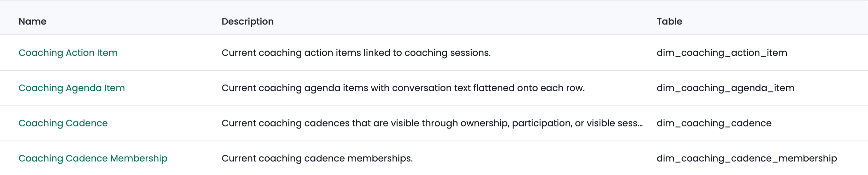868x175 pixels.
Task: Select the dim_coaching_agenda_item table cell
Action: coord(726,88)
